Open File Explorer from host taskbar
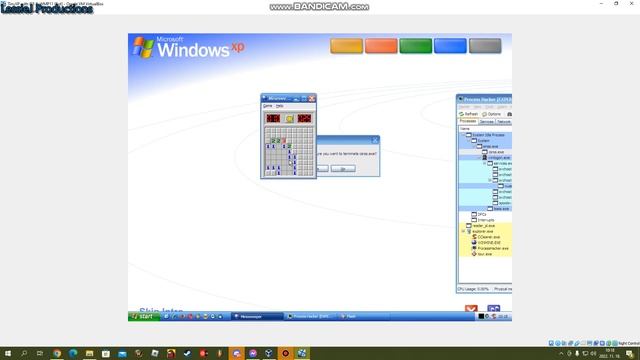The width and height of the screenshot is (640, 360). pos(89,353)
